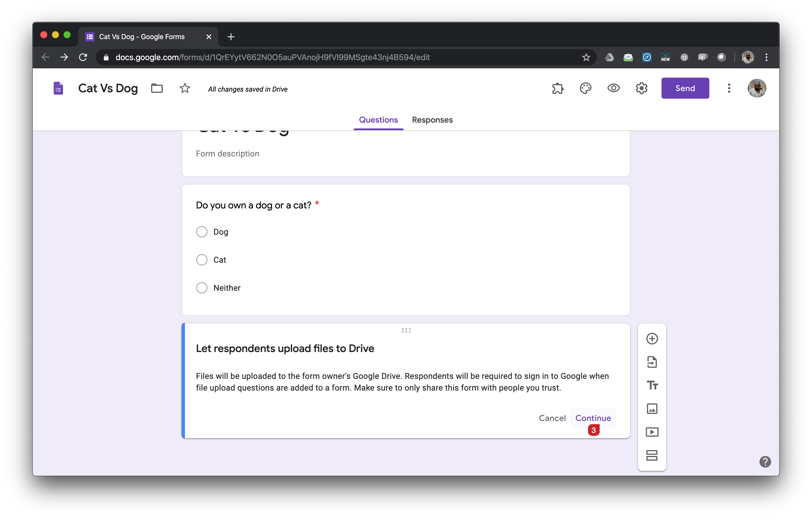Image resolution: width=812 pixels, height=519 pixels.
Task: Open the form's three-dot More menu
Action: [x=729, y=88]
